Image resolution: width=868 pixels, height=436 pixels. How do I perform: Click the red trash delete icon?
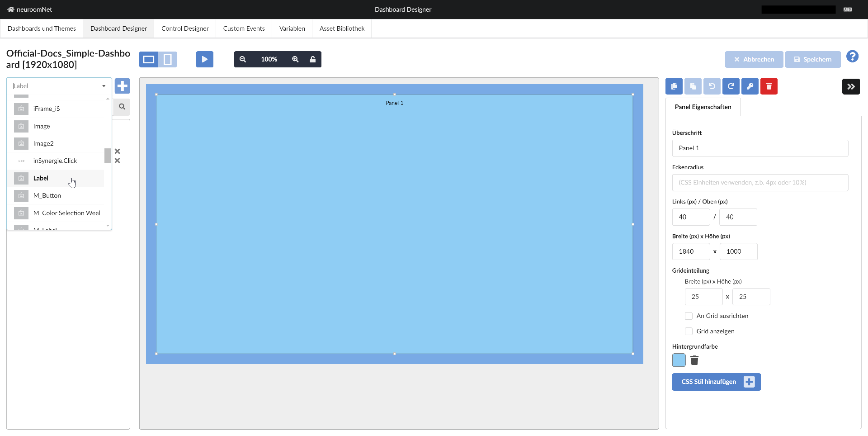tap(769, 86)
